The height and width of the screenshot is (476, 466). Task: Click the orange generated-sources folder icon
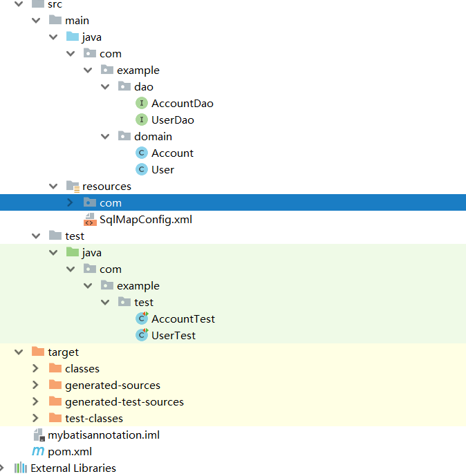55,384
